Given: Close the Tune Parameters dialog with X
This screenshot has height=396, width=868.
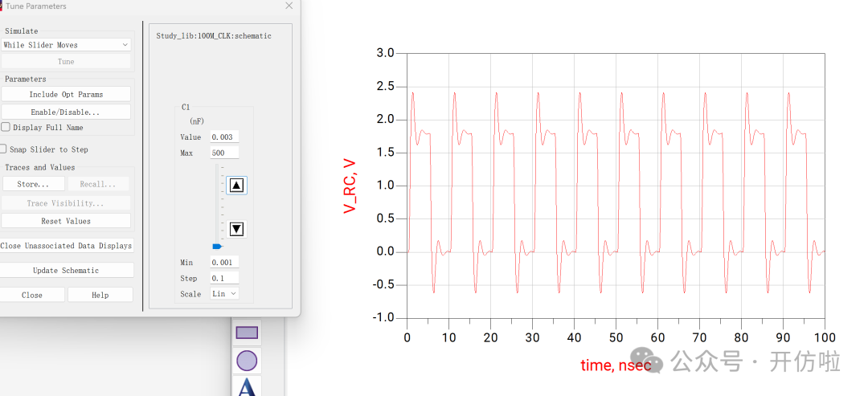Looking at the screenshot, I should [x=289, y=6].
